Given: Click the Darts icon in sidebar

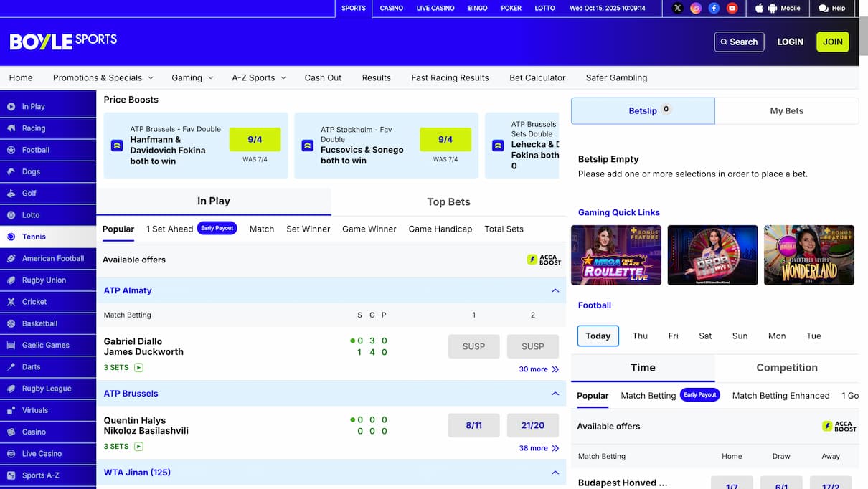Looking at the screenshot, I should pos(11,367).
